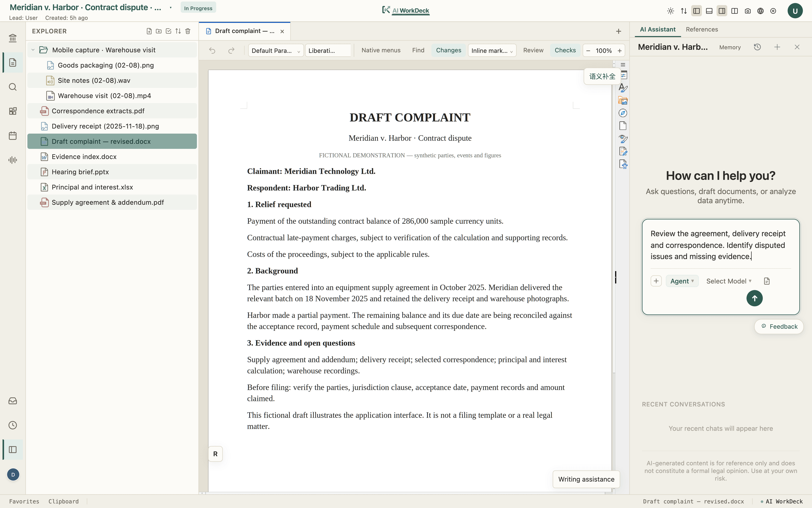Toggle the documents view icon in left sidebar

tap(13, 62)
